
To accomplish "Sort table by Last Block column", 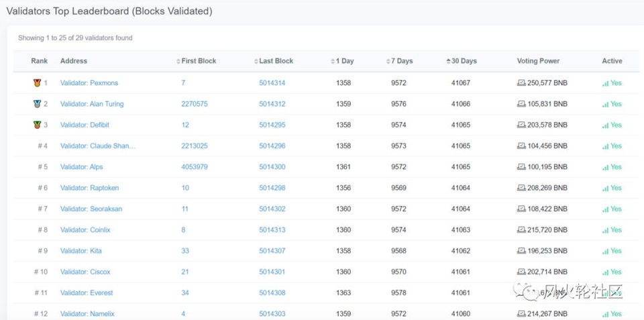I will pos(275,61).
